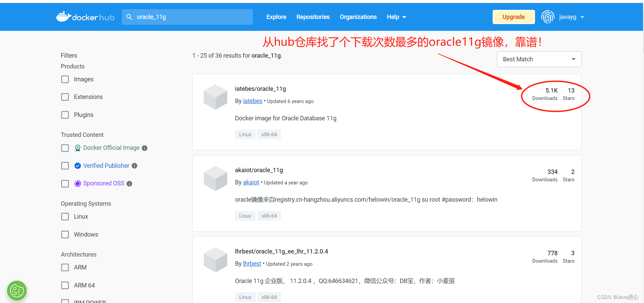Image resolution: width=644 pixels, height=303 pixels.
Task: Enable Docker Official Image filter
Action: [65, 148]
